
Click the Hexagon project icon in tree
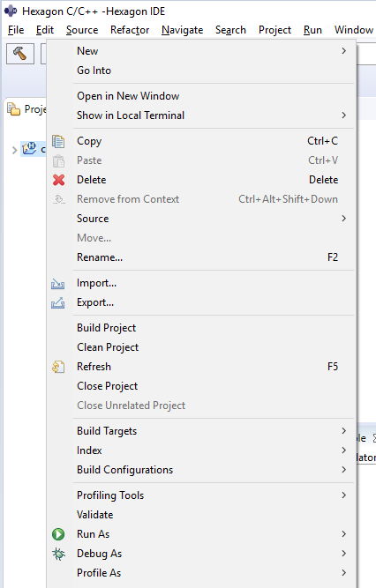pos(29,149)
